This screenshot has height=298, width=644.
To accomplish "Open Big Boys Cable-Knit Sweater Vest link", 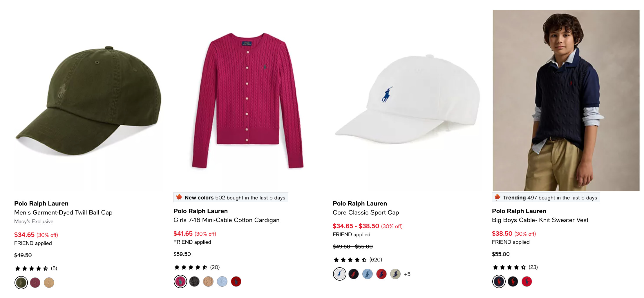I will [x=540, y=220].
